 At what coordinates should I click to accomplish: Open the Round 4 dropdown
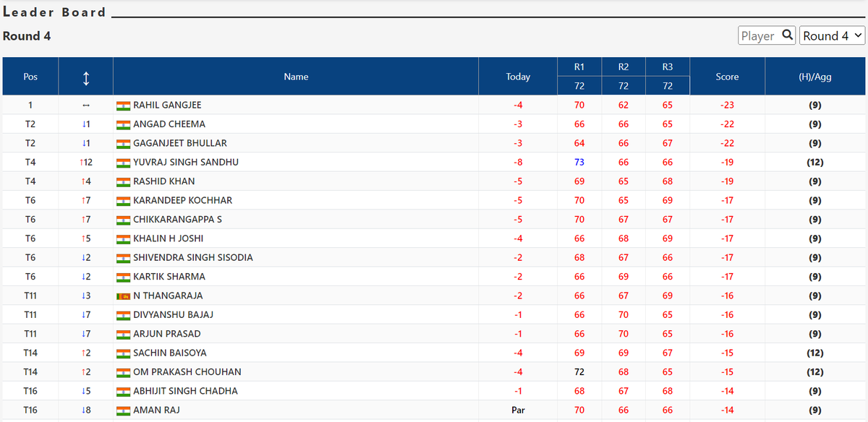[x=833, y=35]
